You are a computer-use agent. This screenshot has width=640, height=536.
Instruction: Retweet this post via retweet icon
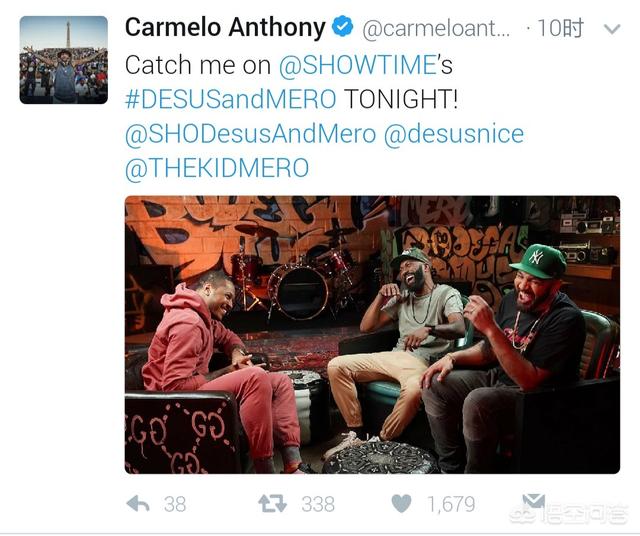pyautogui.click(x=272, y=504)
